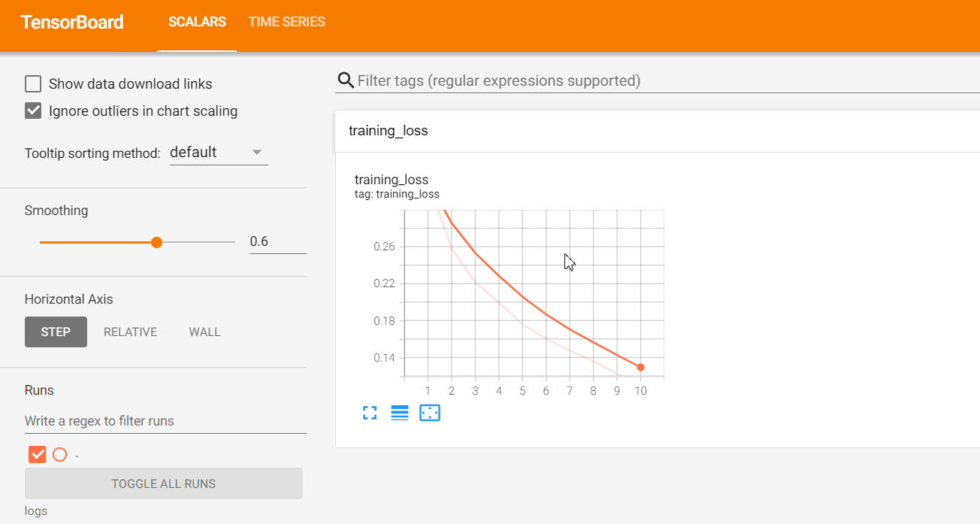Click the search magnifier icon beside Filter tags
The image size is (980, 524).
click(x=346, y=80)
